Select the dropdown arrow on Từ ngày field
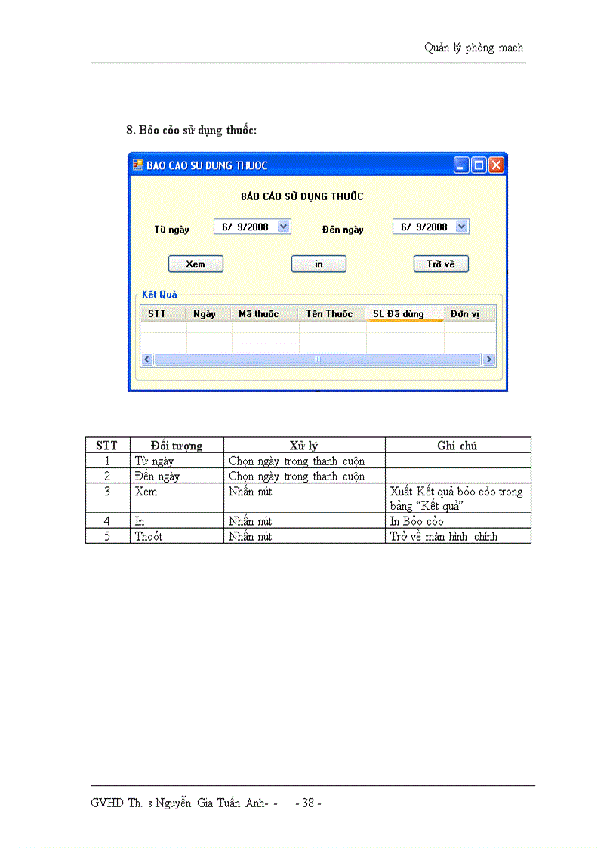Screen dimensions: 616x848 (x=283, y=226)
